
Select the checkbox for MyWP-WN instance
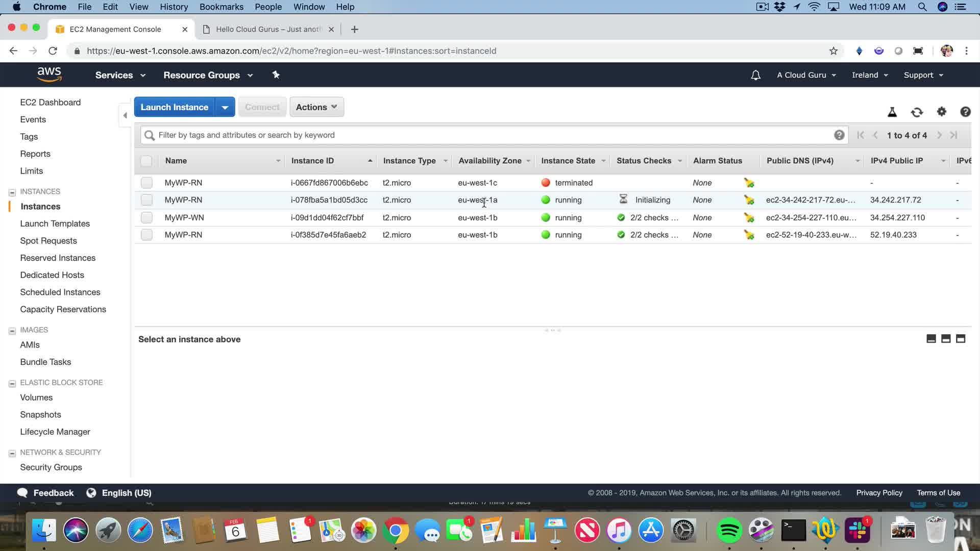coord(146,217)
